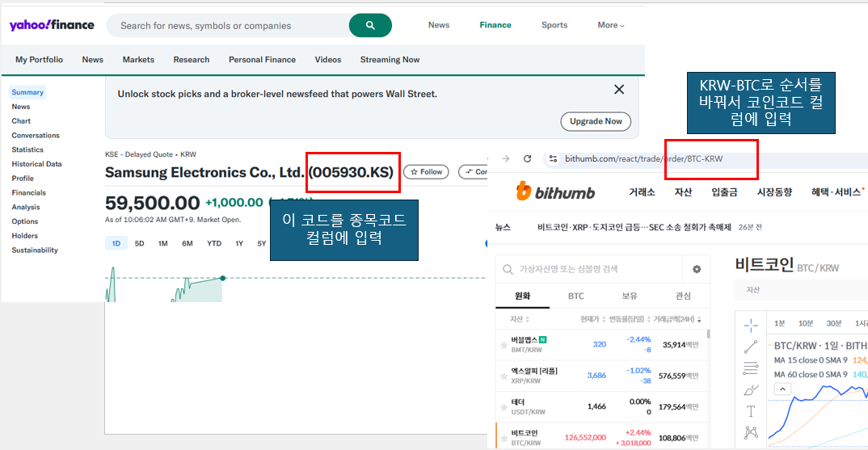Open Options in the quote sidebar
868x450 pixels.
click(25, 222)
